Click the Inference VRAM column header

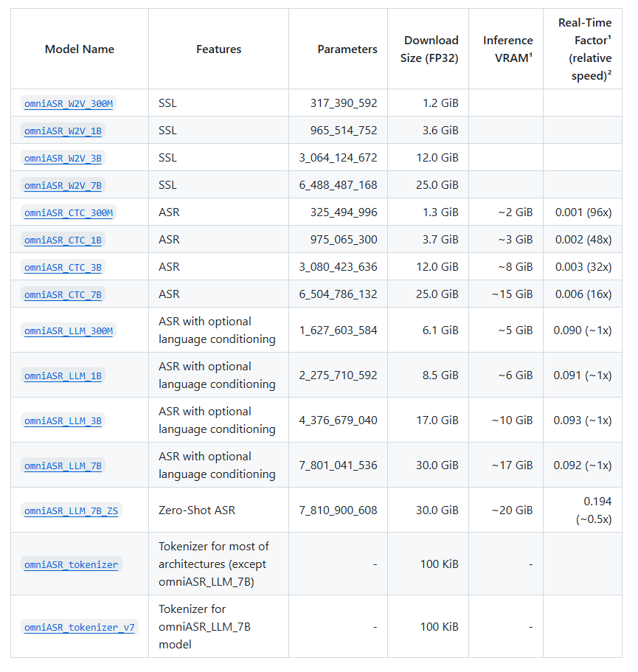pos(507,49)
